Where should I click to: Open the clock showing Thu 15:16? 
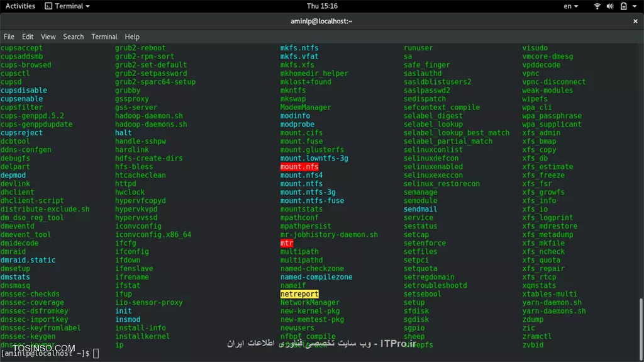(x=322, y=6)
